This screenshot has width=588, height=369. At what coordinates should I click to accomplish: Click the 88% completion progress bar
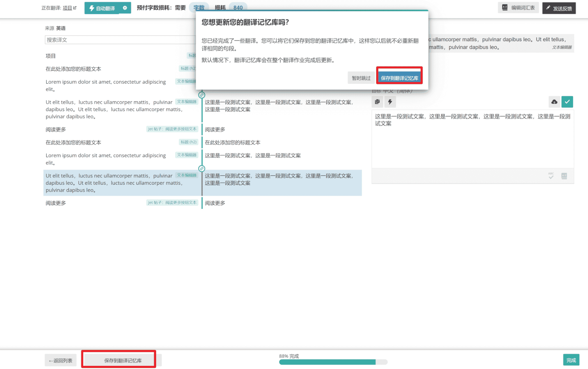point(327,362)
